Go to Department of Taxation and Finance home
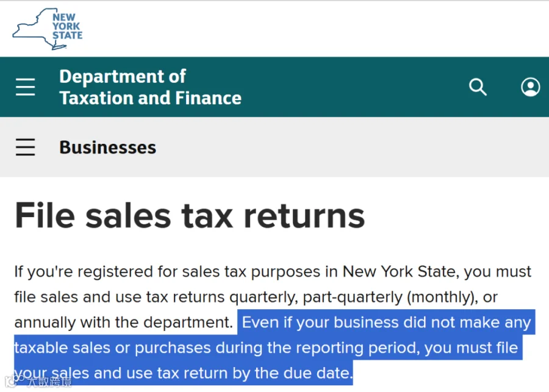 [150, 87]
